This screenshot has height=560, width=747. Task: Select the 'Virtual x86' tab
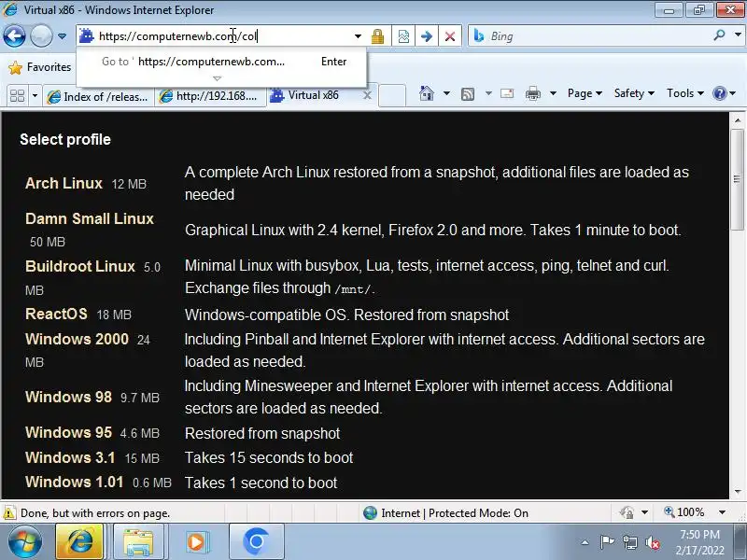click(313, 95)
